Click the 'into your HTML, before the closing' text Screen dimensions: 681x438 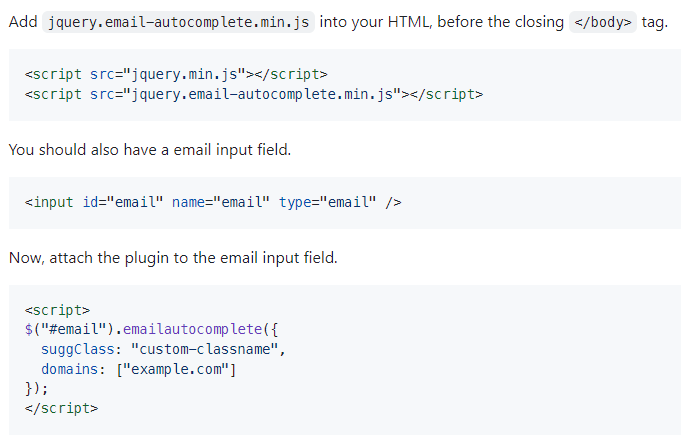click(x=442, y=22)
